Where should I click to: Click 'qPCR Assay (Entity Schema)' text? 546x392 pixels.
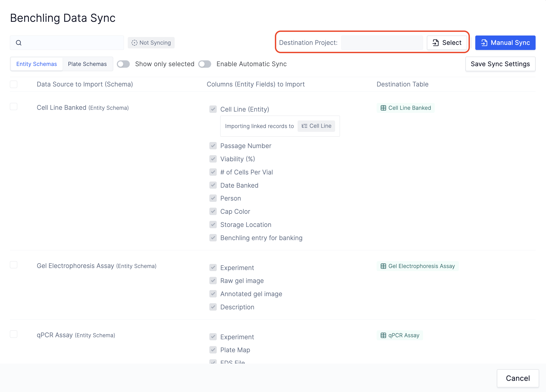coord(76,335)
